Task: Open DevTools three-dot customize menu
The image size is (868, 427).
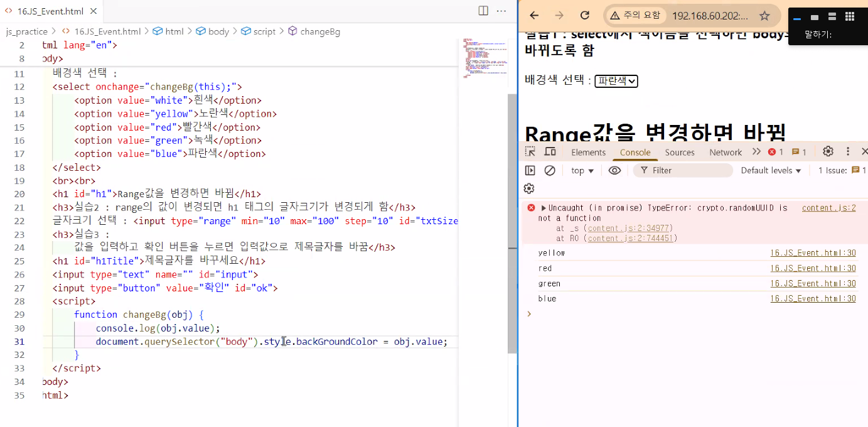Action: click(x=848, y=151)
